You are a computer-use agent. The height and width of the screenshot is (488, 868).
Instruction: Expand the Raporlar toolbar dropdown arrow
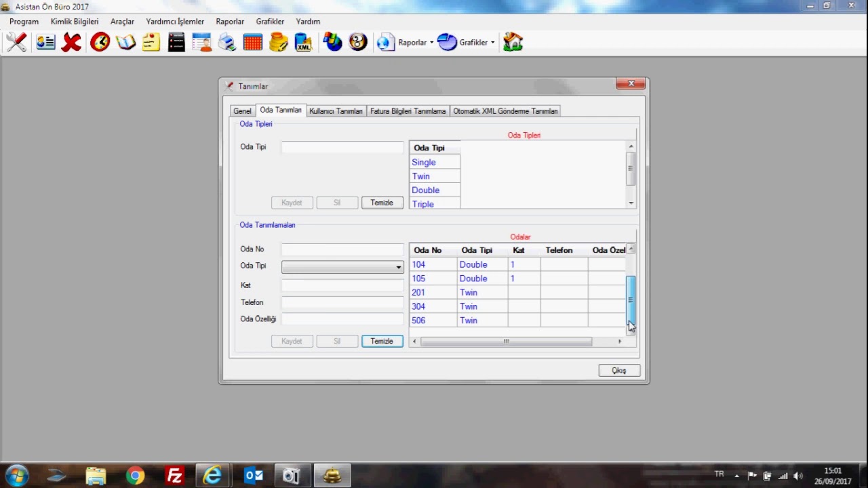[431, 43]
